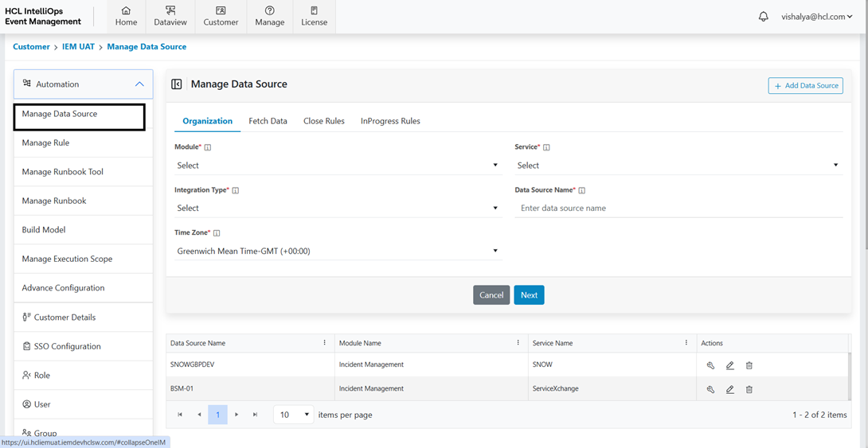Delete the BSM-01 data source
868x448 pixels.
click(749, 390)
